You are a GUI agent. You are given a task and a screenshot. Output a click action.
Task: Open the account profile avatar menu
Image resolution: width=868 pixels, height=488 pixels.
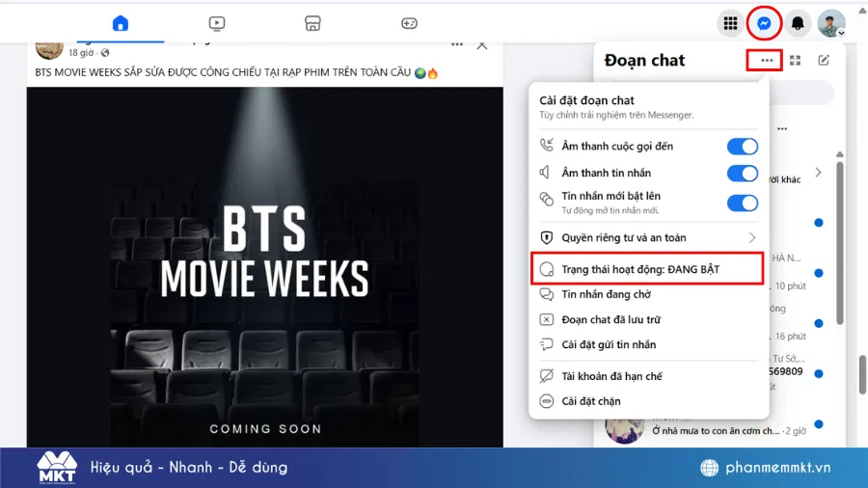point(831,23)
